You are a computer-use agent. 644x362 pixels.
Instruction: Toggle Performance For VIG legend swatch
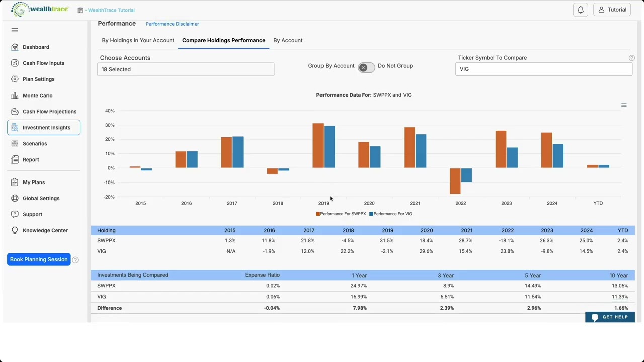371,214
